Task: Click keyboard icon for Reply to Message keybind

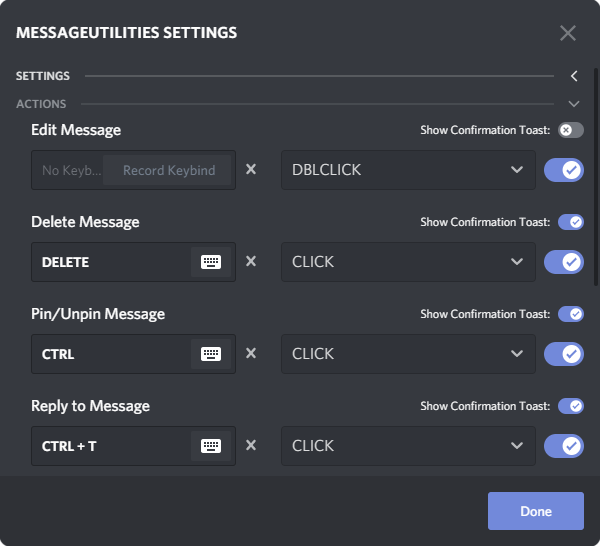Action: click(211, 446)
